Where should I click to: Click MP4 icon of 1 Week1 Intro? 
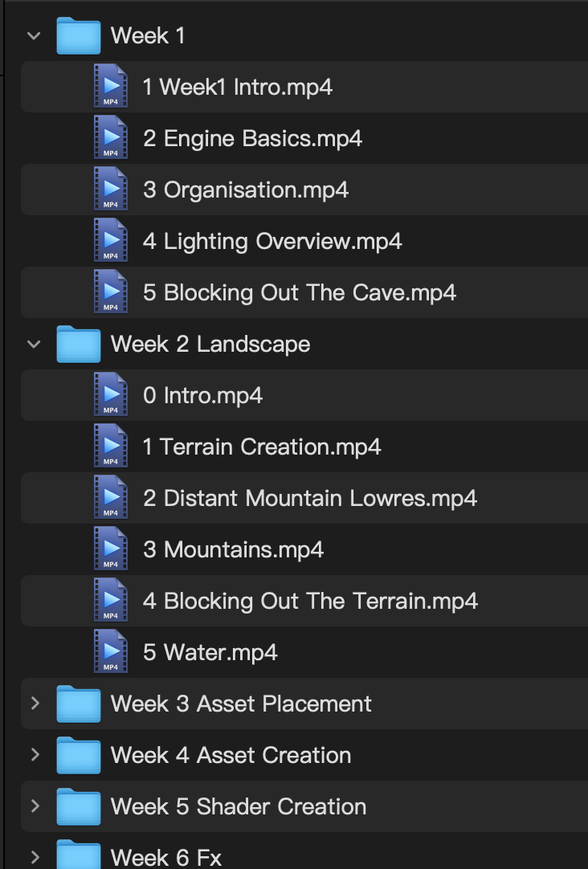(x=111, y=87)
